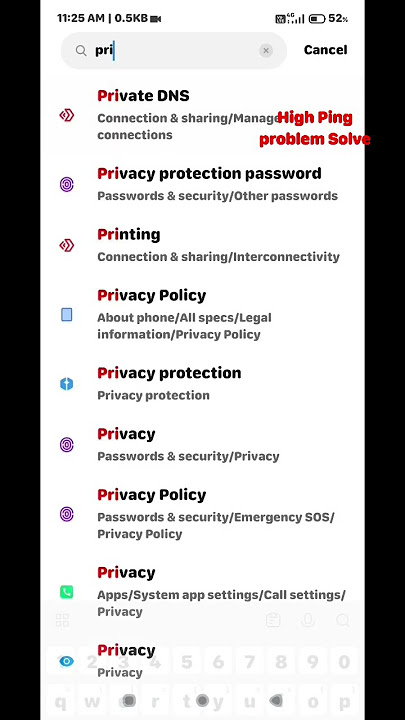Tap the Connection & sharing icon beside Private DNS
The width and height of the screenshot is (405, 720).
coord(67,115)
